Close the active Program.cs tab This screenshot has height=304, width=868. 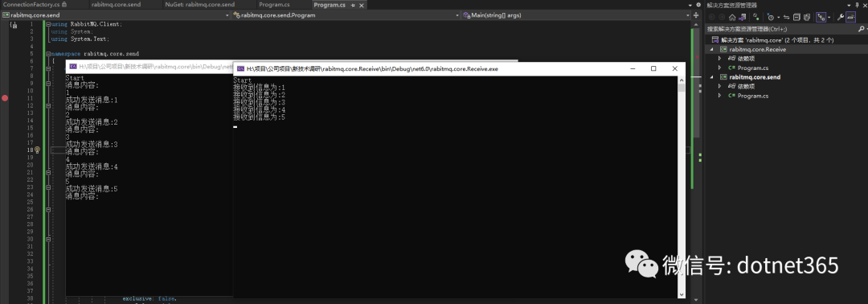tap(362, 5)
